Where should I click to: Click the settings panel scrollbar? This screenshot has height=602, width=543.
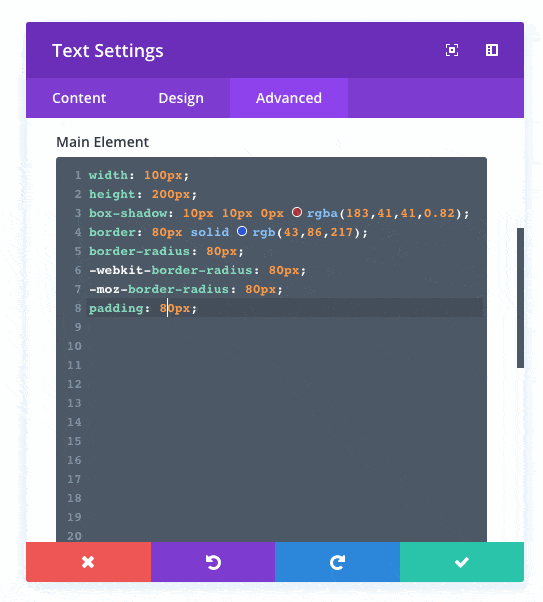pos(520,298)
